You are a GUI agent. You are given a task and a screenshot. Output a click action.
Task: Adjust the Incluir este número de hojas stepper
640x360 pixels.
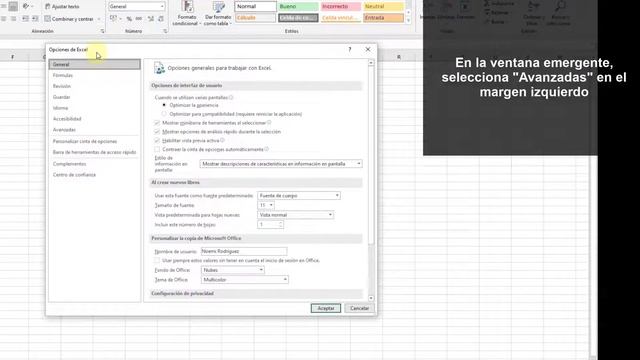click(280, 224)
